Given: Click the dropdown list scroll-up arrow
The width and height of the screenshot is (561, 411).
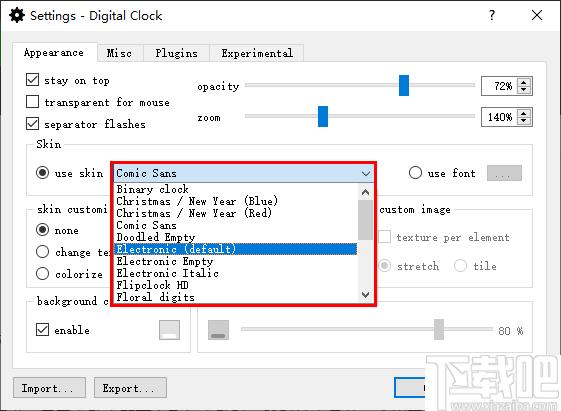Looking at the screenshot, I should coord(365,192).
